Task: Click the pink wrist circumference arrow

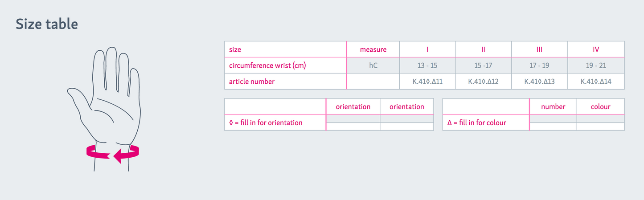Action: 113,154
